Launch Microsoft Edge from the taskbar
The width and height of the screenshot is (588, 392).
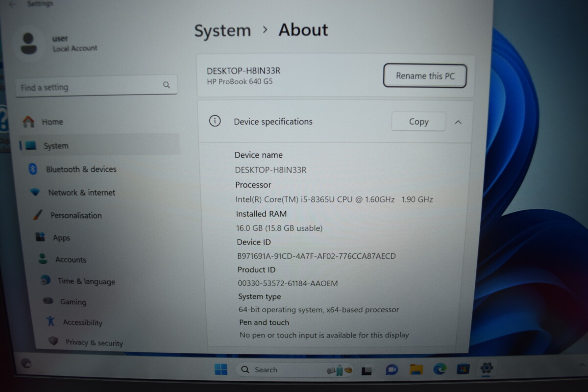coord(440,369)
